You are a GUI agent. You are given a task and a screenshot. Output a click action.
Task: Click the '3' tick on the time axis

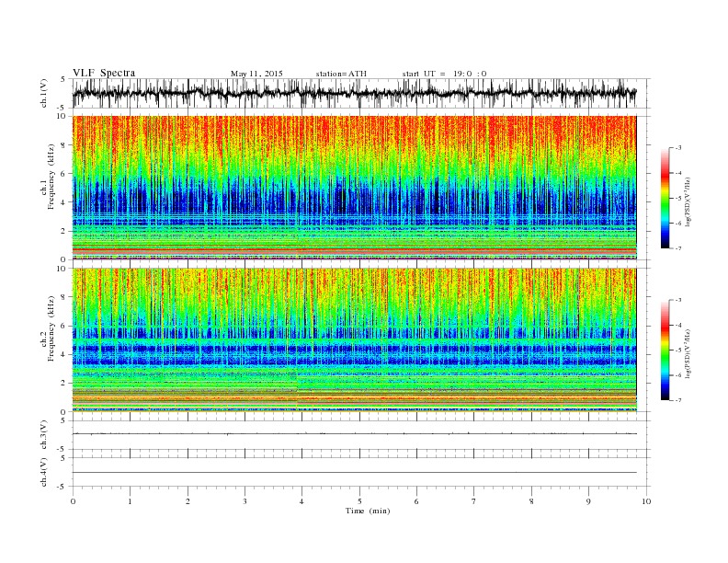click(x=245, y=501)
